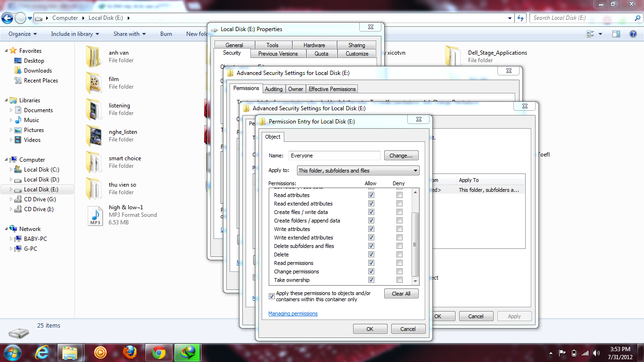Select the listening folder icon
This screenshot has width=644, height=362.
(93, 109)
